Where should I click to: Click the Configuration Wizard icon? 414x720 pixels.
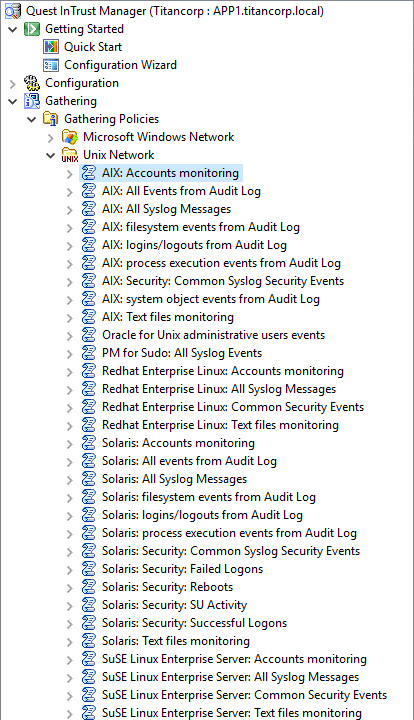point(50,65)
